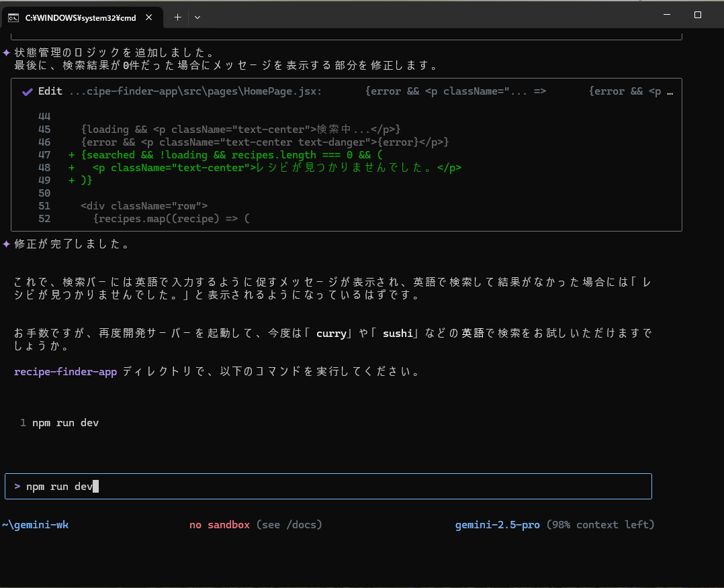The height and width of the screenshot is (588, 724).
Task: Click the ~\gemini-wk directory label
Action: point(36,525)
